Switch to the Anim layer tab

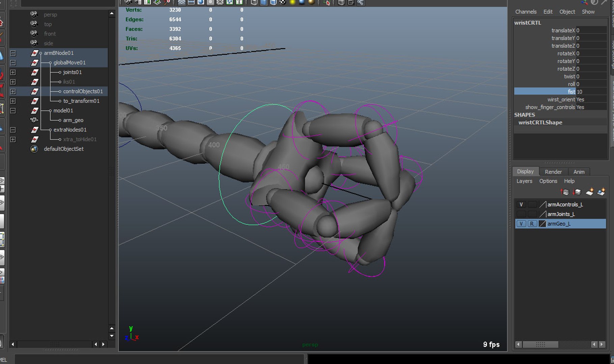[x=579, y=172]
